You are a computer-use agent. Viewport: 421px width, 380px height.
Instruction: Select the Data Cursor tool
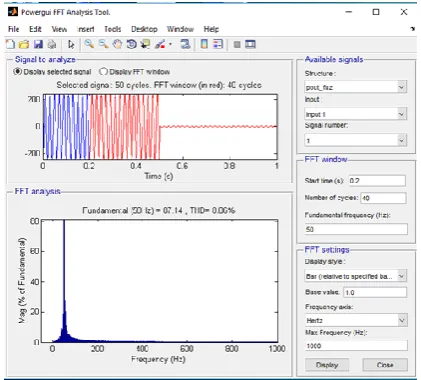click(145, 44)
